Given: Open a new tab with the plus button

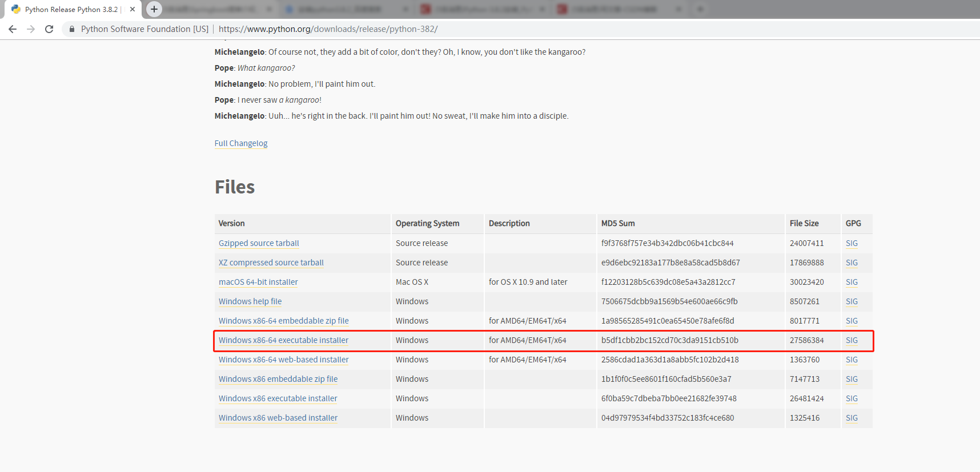Looking at the screenshot, I should (x=154, y=9).
